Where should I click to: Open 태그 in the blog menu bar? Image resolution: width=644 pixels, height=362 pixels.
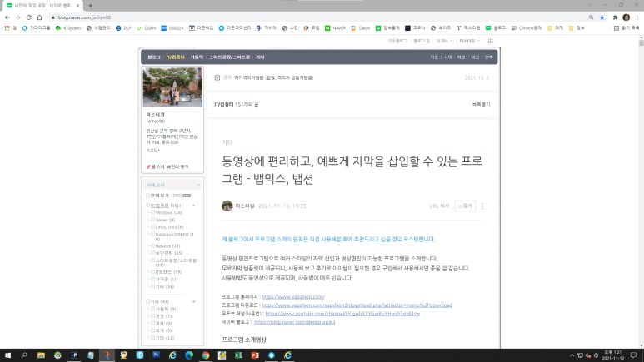click(475, 57)
